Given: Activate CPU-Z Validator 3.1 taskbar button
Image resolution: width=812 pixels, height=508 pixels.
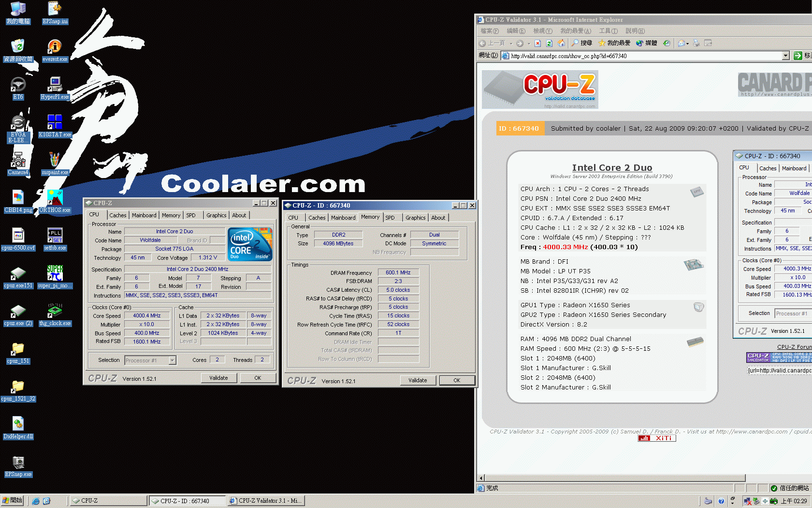Looking at the screenshot, I should [266, 501].
